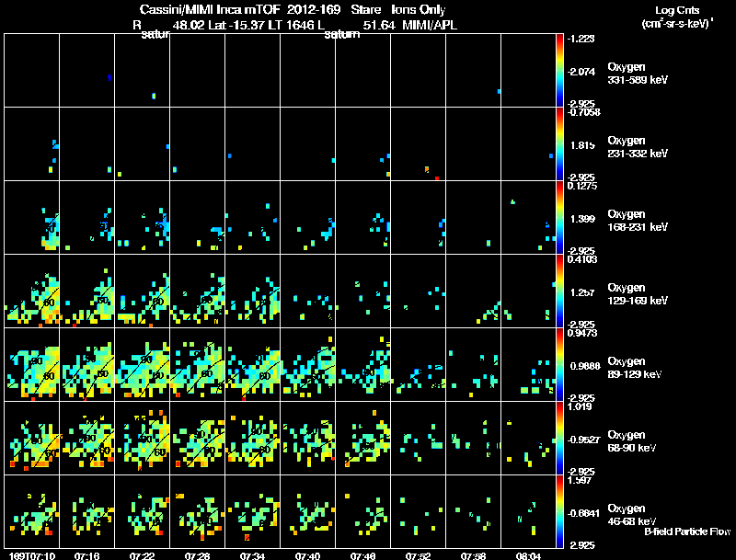This screenshot has width=736, height=560.
Task: Click the first image panel in 168-231 keV row
Action: (x=32, y=217)
